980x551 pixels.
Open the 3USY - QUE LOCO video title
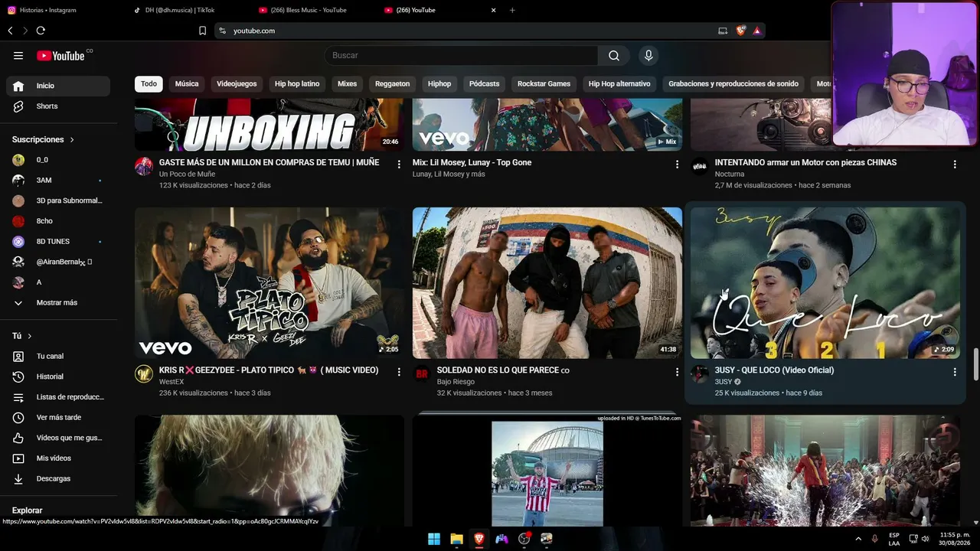coord(774,370)
